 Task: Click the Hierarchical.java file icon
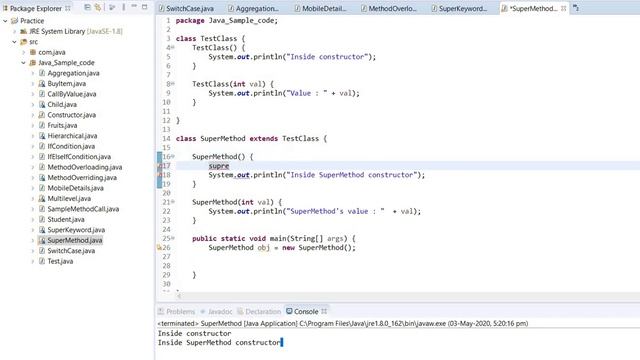[x=42, y=136]
